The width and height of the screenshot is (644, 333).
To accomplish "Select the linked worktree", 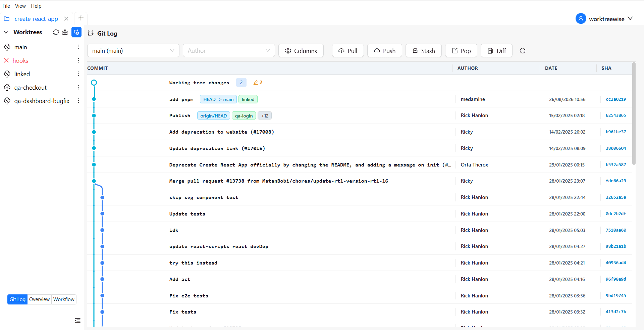I will pos(22,74).
